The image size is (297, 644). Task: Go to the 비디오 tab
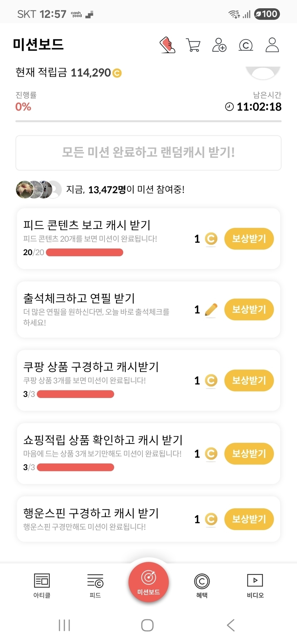[x=255, y=585]
